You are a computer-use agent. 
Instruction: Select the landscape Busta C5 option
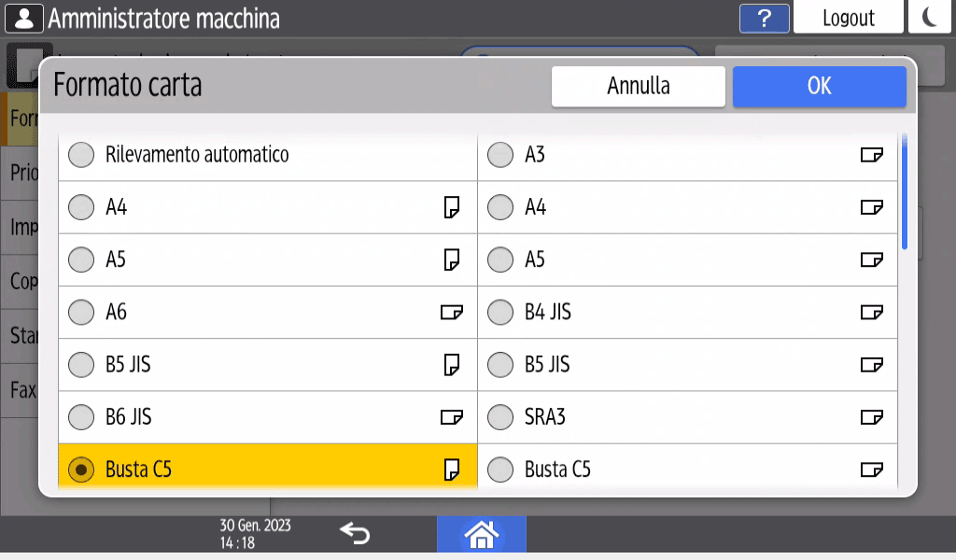(x=501, y=469)
